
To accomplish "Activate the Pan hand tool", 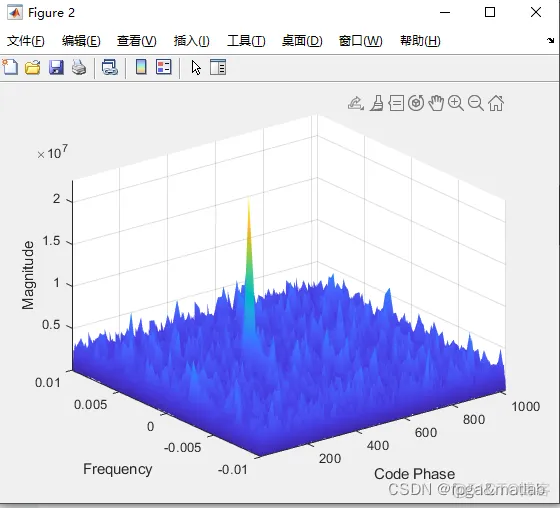I will (x=436, y=103).
